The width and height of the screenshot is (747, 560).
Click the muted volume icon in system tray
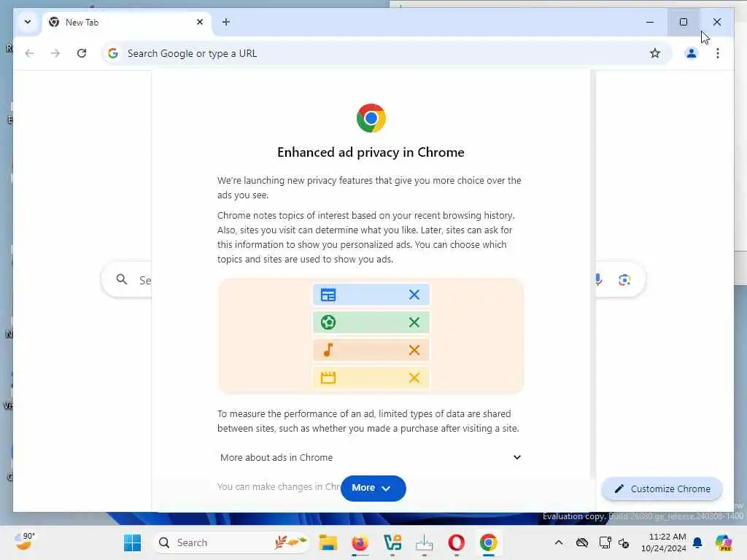click(x=624, y=542)
